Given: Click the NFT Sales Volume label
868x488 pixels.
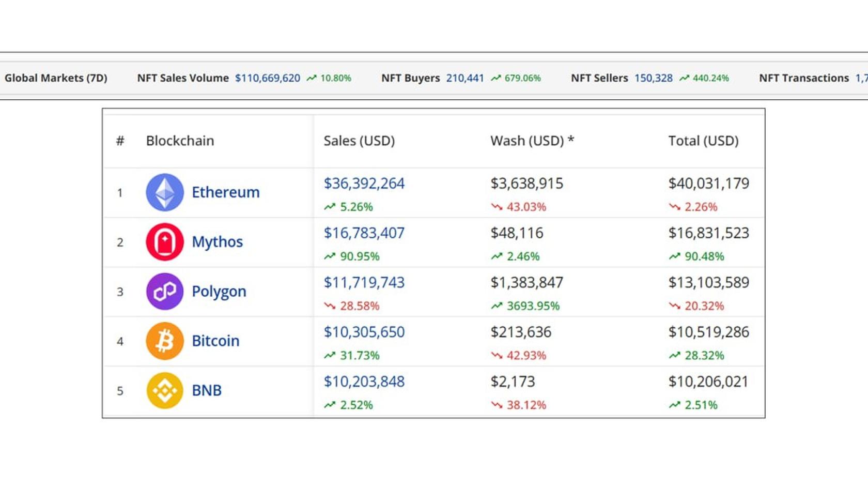Looking at the screenshot, I should [183, 78].
